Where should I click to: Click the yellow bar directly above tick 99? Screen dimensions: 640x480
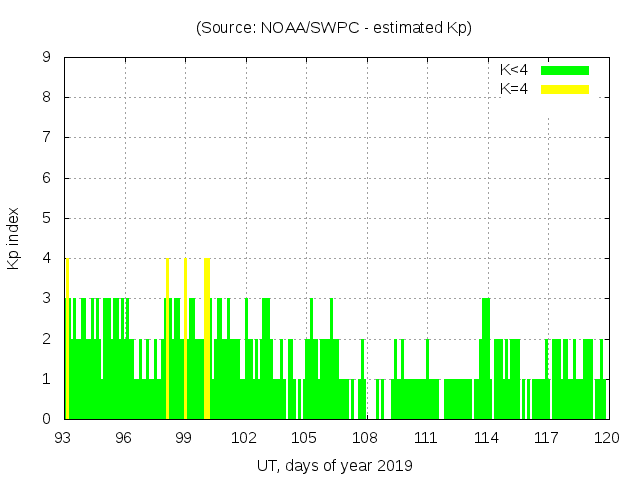[x=185, y=340]
